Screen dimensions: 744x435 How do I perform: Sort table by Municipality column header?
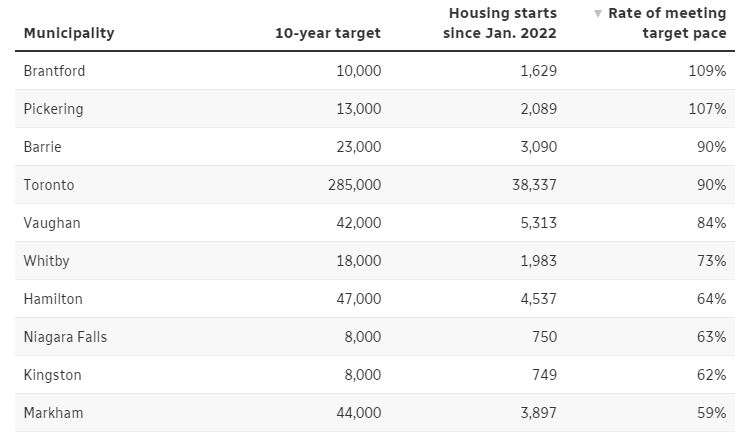coord(69,33)
